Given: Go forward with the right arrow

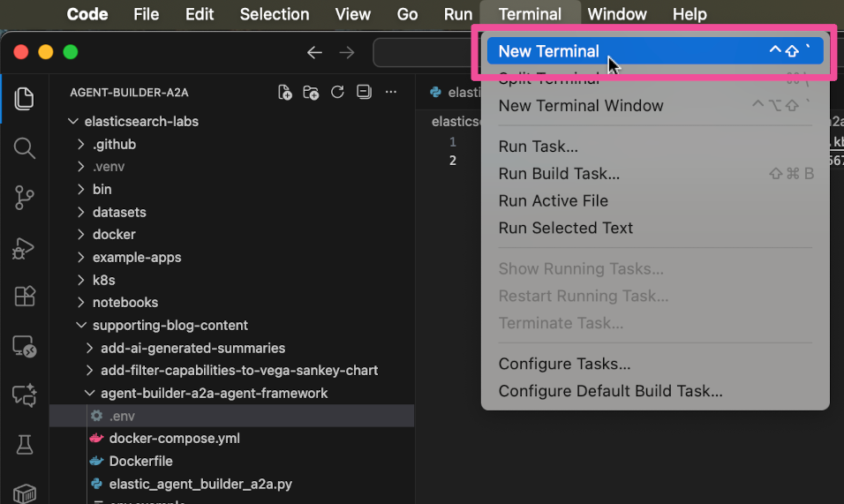Looking at the screenshot, I should [x=347, y=52].
